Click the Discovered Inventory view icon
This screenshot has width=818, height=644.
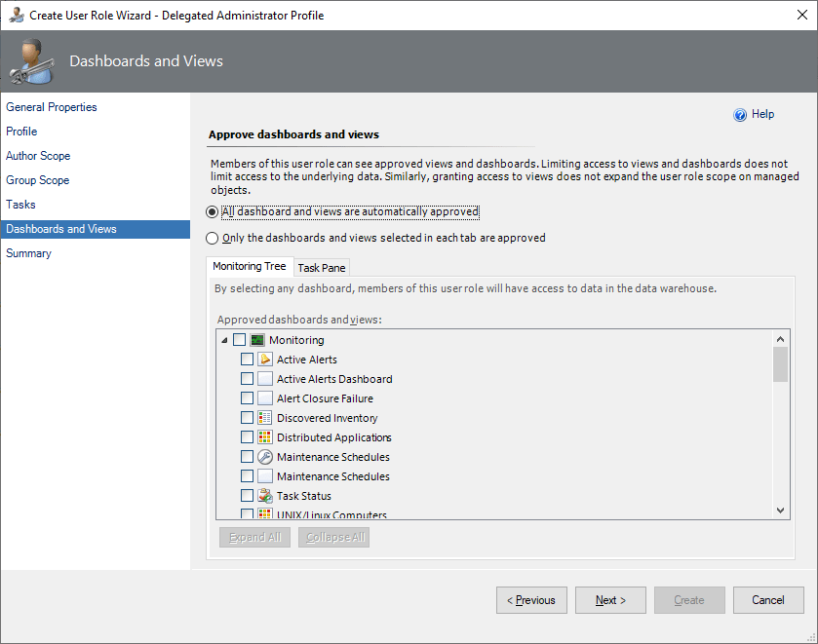pos(264,418)
